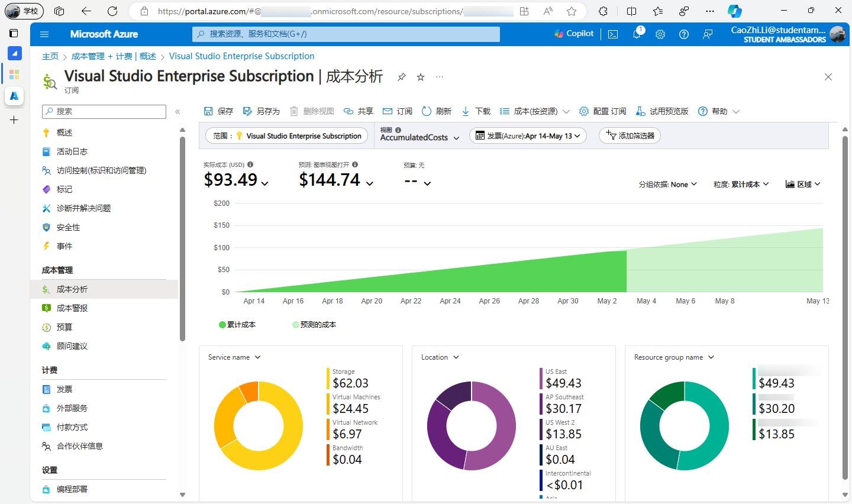Star this page as a favorite
The width and height of the screenshot is (852, 504).
[420, 77]
